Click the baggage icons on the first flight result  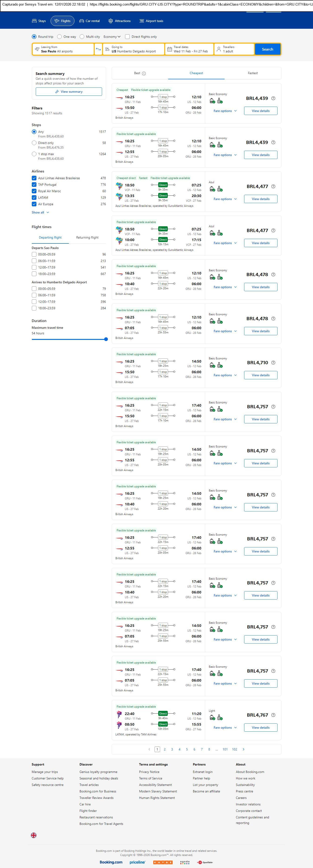point(216,101)
